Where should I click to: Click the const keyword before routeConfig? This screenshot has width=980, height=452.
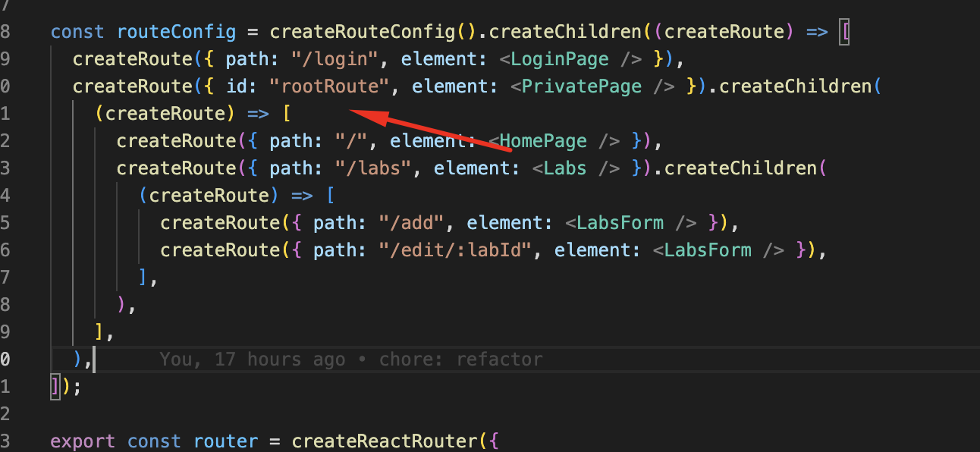[77, 32]
